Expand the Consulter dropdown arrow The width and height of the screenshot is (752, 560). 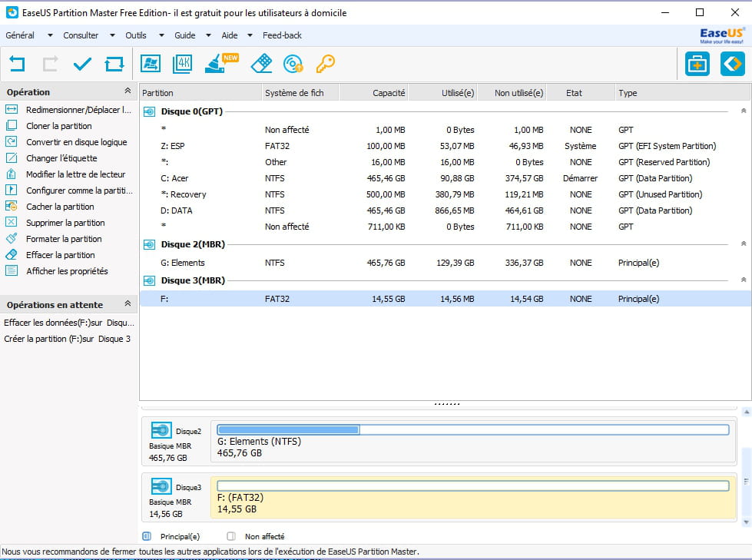(x=112, y=35)
